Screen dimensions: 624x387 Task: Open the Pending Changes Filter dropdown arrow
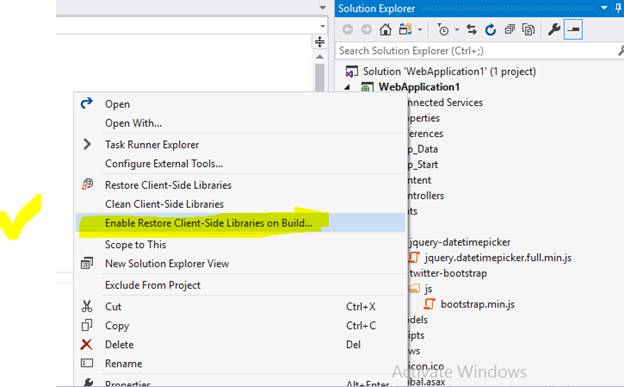coord(457,29)
